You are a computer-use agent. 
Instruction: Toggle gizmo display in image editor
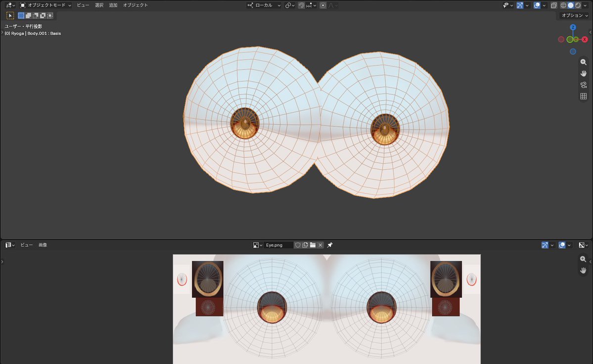pos(545,245)
